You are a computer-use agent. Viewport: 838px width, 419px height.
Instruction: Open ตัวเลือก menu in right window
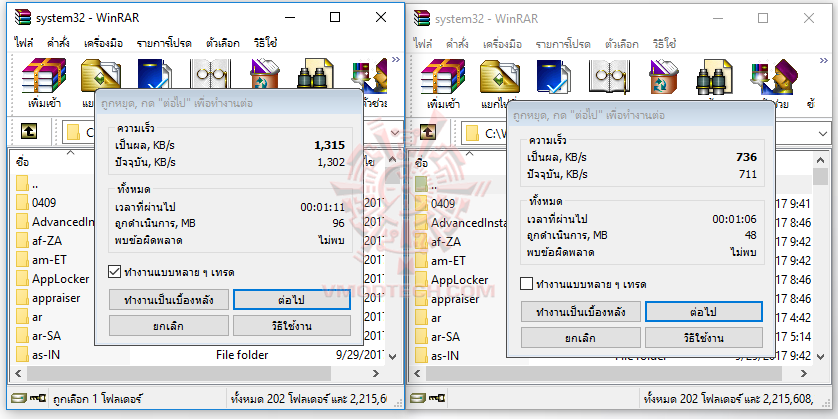pyautogui.click(x=622, y=44)
